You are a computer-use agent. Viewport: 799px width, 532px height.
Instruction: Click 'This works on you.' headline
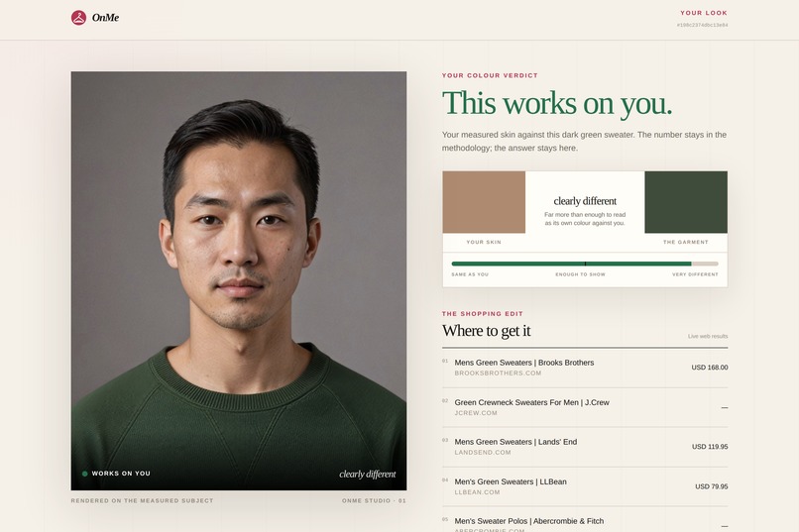click(x=557, y=103)
